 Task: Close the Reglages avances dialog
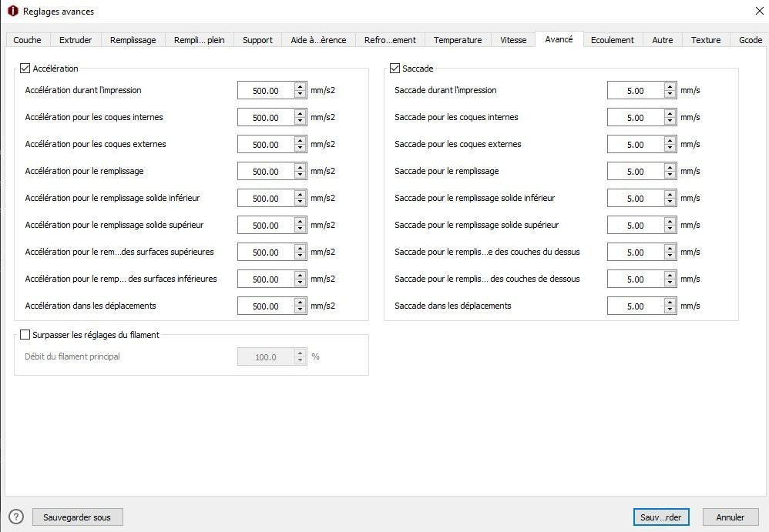[759, 11]
